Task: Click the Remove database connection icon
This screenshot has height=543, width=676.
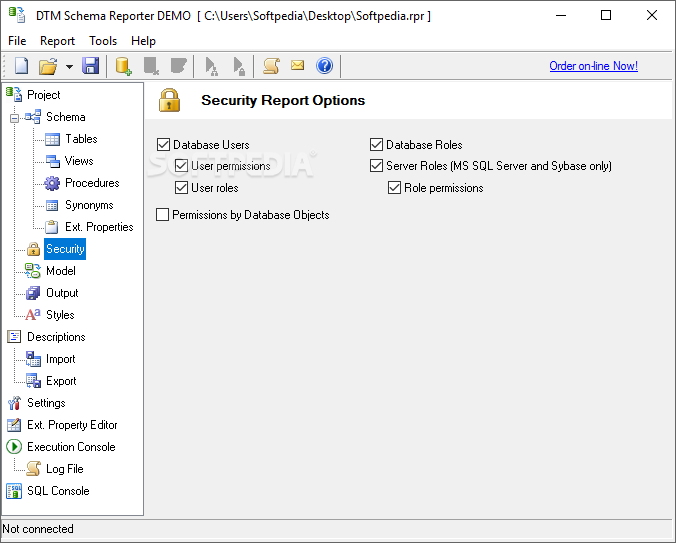Action: (151, 66)
